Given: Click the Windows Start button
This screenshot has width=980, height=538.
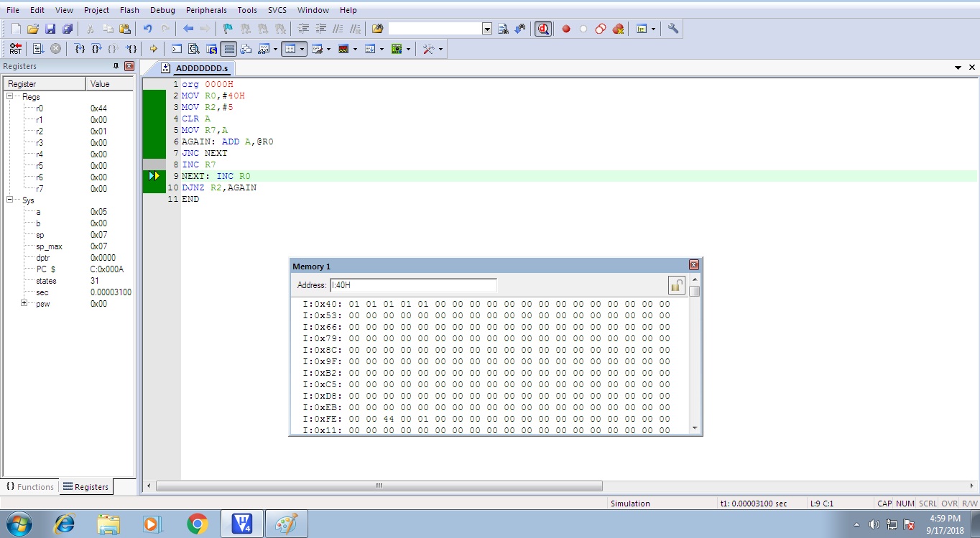Looking at the screenshot, I should click(18, 524).
